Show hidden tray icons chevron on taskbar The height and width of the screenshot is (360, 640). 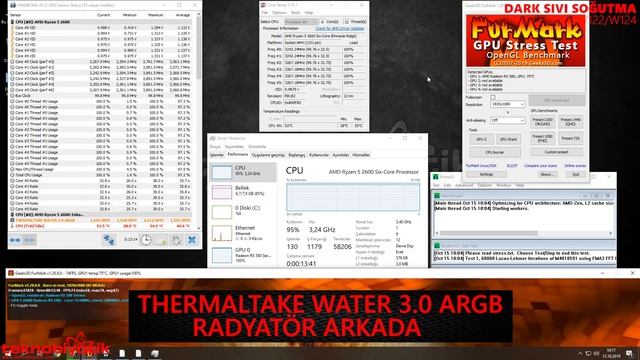pyautogui.click(x=580, y=353)
